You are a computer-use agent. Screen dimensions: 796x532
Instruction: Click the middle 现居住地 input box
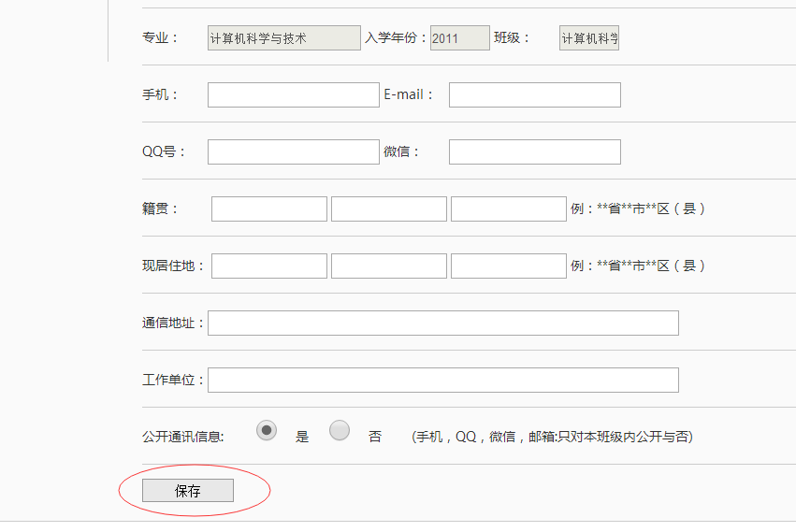(389, 266)
